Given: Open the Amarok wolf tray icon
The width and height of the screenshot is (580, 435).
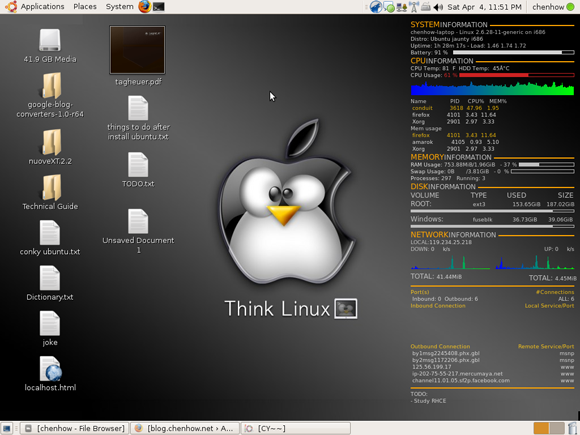Looking at the screenshot, I should pos(376,7).
